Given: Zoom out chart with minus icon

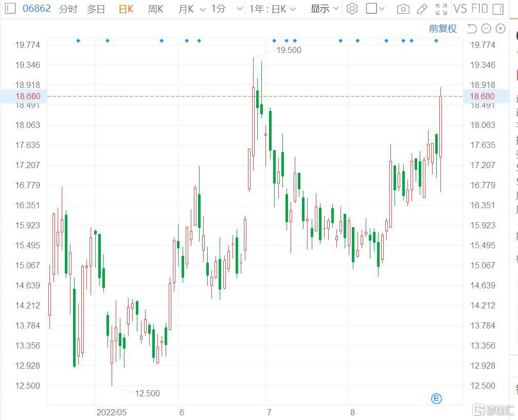Looking at the screenshot, I should click(x=486, y=29).
